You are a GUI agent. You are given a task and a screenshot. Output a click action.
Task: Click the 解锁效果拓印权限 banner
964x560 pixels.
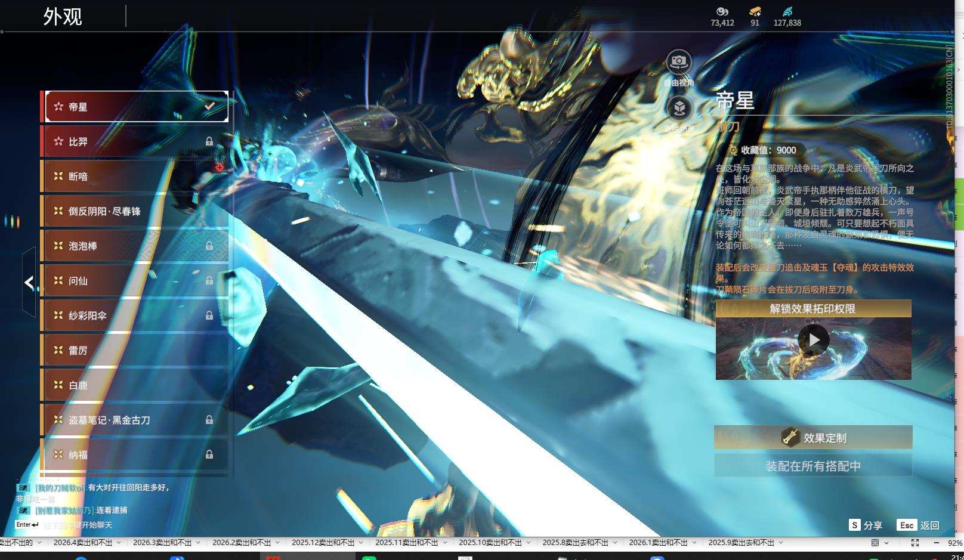point(813,308)
